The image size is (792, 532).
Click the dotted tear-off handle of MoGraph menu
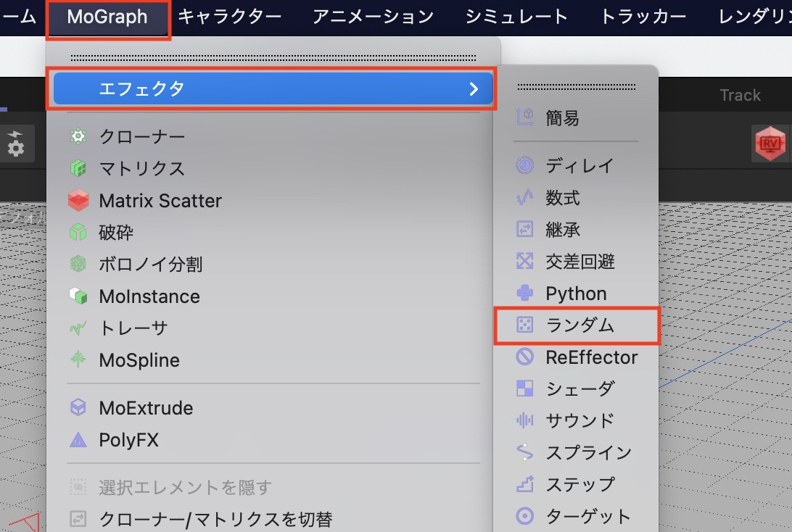click(x=273, y=57)
